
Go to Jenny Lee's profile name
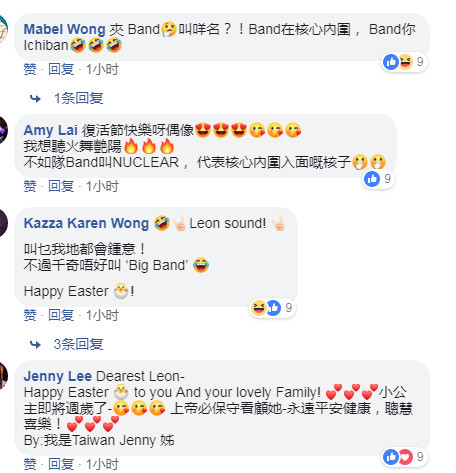pyautogui.click(x=58, y=376)
